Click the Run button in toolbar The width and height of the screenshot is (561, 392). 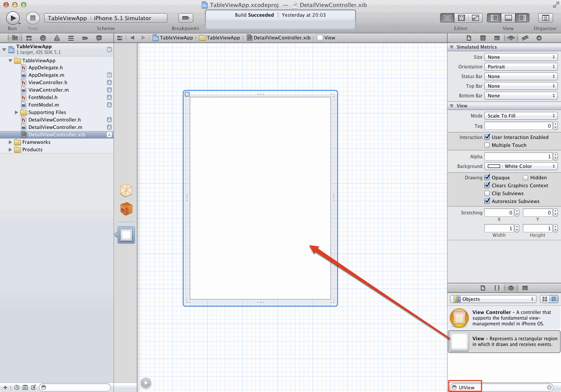tap(13, 18)
